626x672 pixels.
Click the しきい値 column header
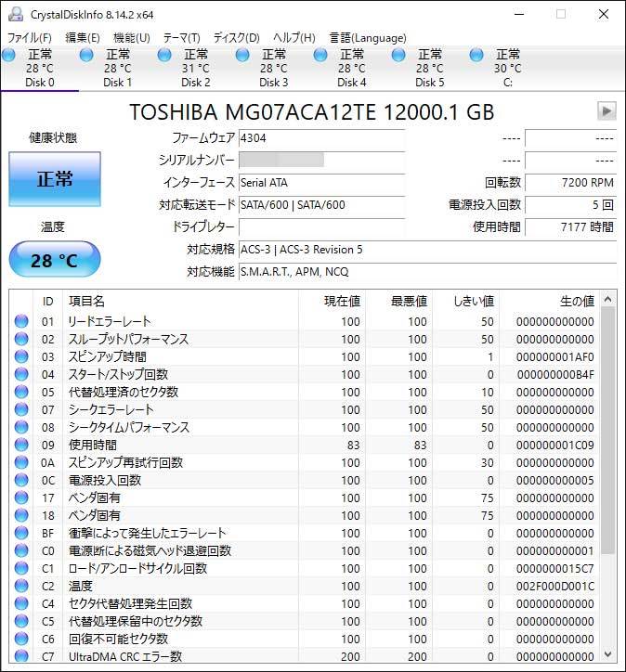coord(474,302)
